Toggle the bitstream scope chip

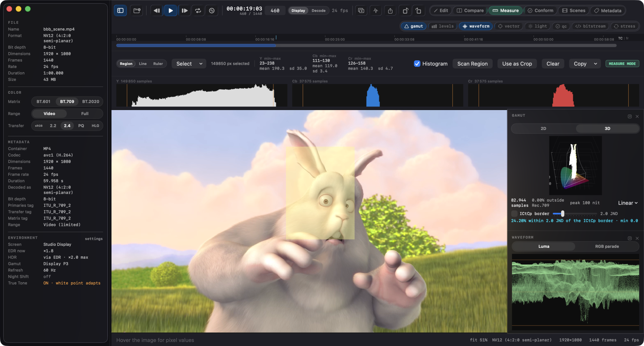tap(591, 26)
